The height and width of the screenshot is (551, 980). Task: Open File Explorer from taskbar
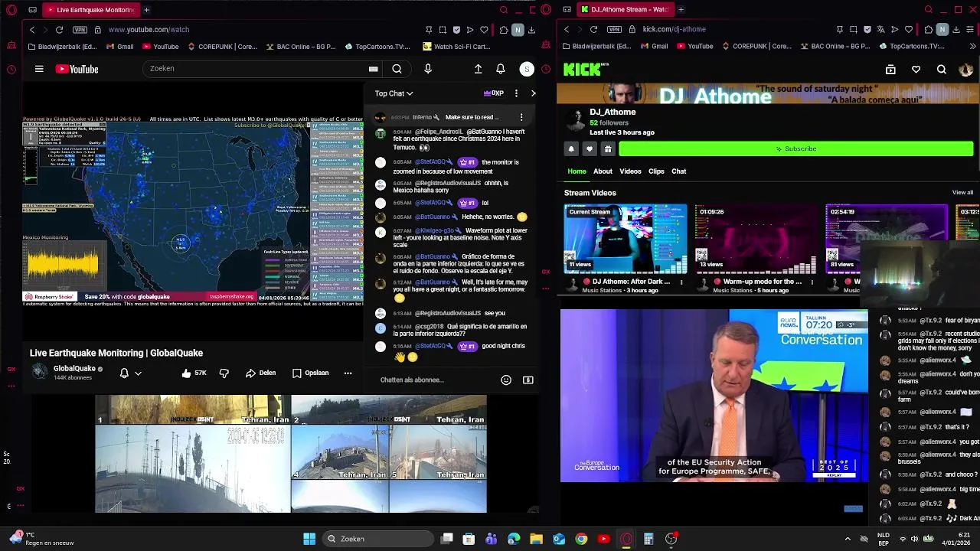[x=536, y=539]
